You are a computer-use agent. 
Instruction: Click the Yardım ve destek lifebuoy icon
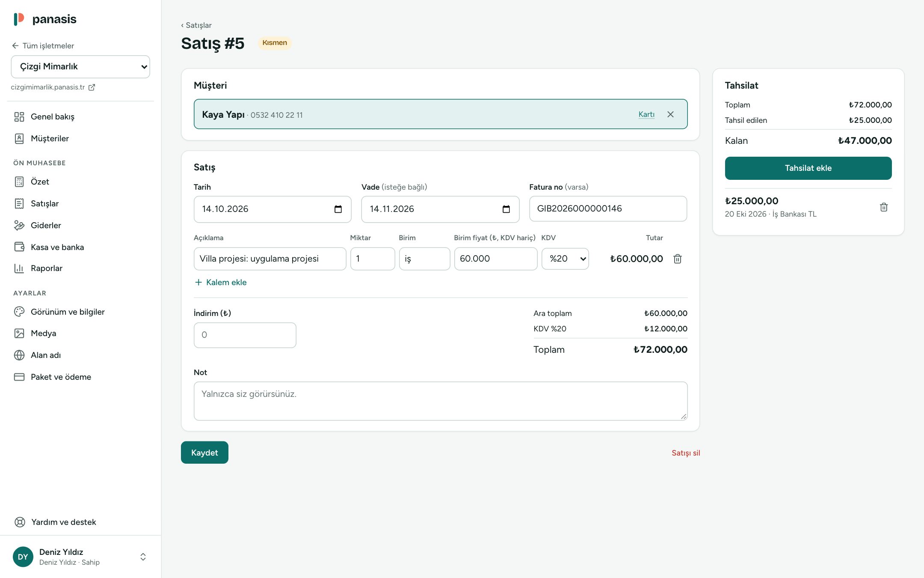pyautogui.click(x=20, y=522)
